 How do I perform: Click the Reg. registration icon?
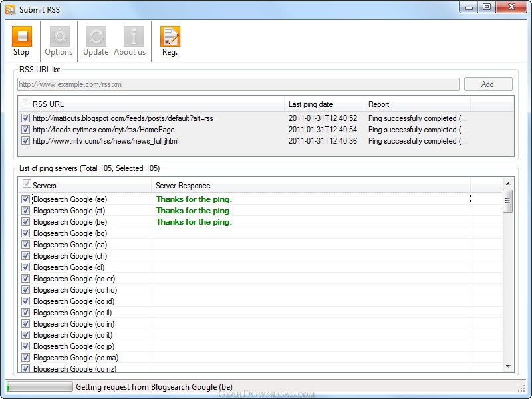(x=170, y=37)
